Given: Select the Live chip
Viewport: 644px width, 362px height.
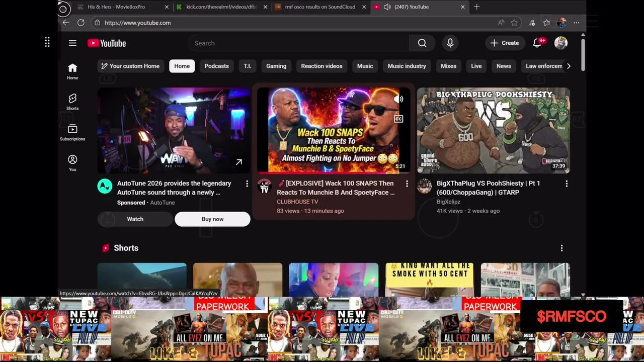Looking at the screenshot, I should coord(476,66).
